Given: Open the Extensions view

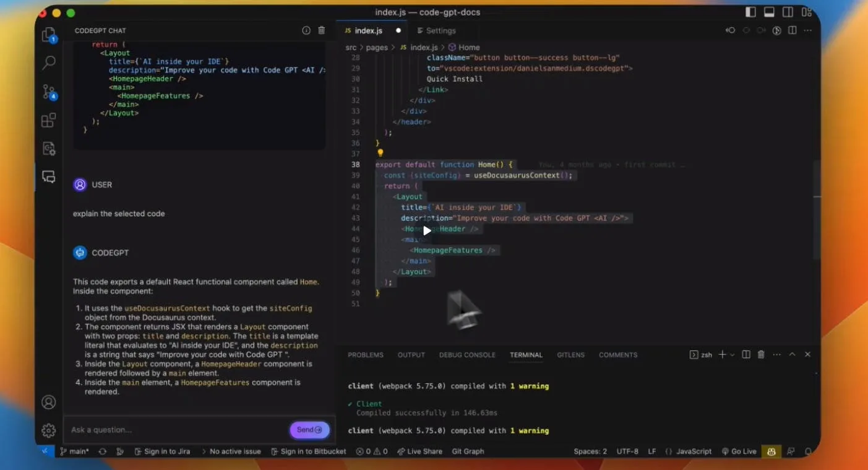Looking at the screenshot, I should tap(48, 120).
